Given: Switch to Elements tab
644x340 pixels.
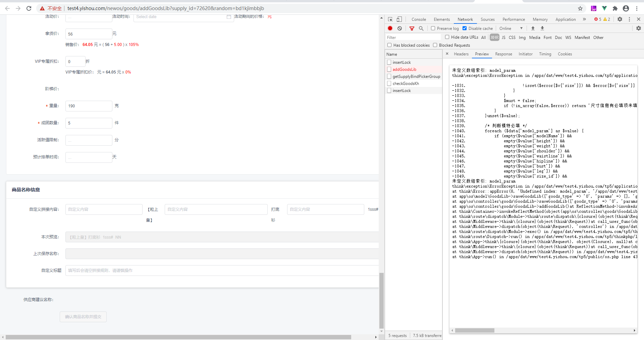Looking at the screenshot, I should [442, 19].
